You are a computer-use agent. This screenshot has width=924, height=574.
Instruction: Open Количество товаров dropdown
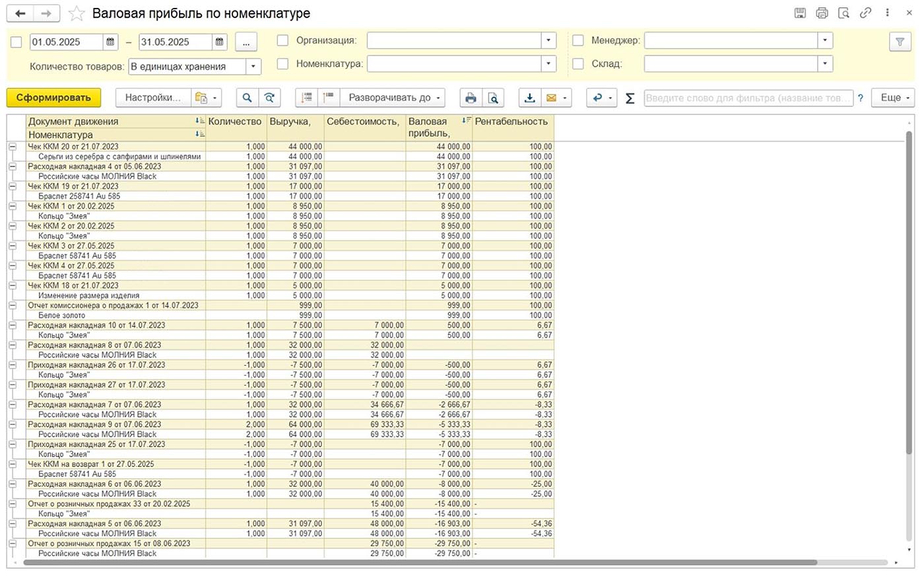click(x=253, y=67)
